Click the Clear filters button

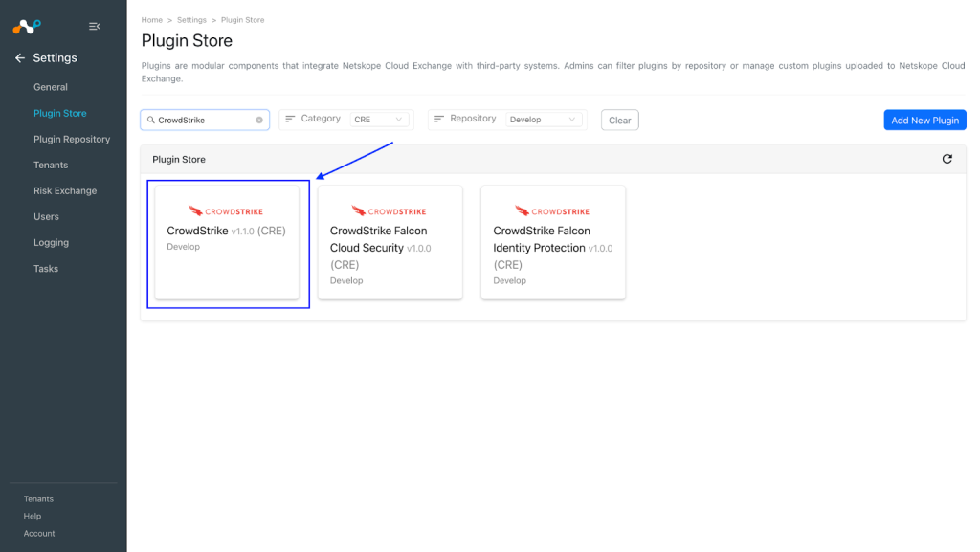coord(619,120)
